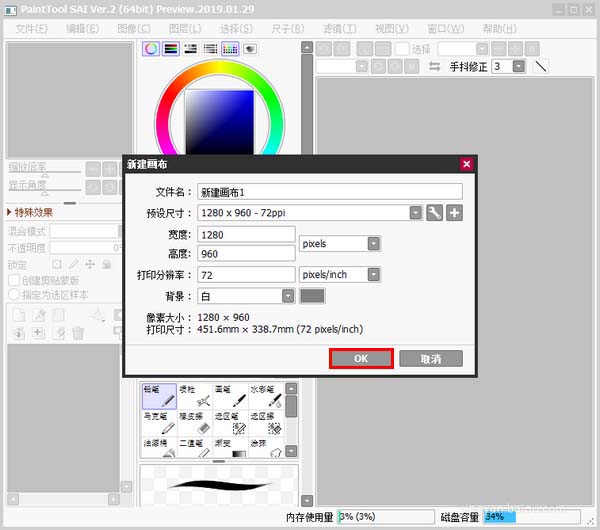Open the 图层(L) menu

[x=185, y=29]
